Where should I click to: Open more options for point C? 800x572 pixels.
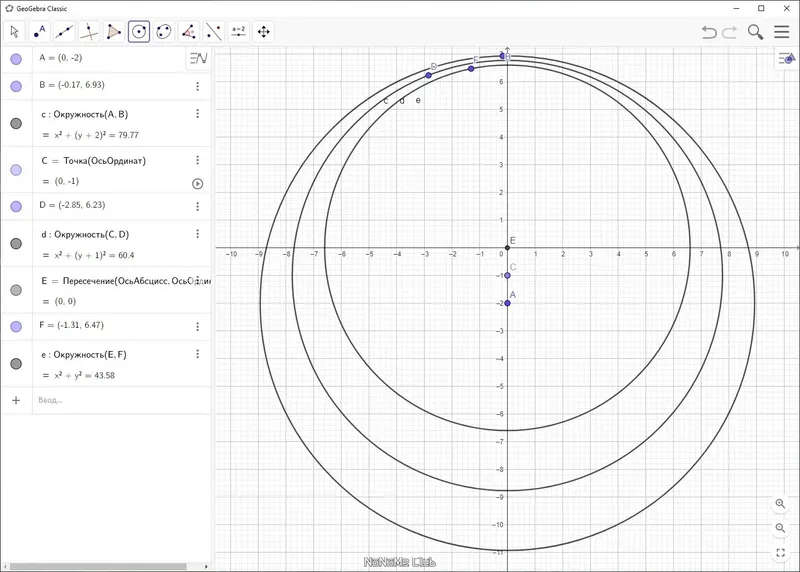(x=197, y=160)
